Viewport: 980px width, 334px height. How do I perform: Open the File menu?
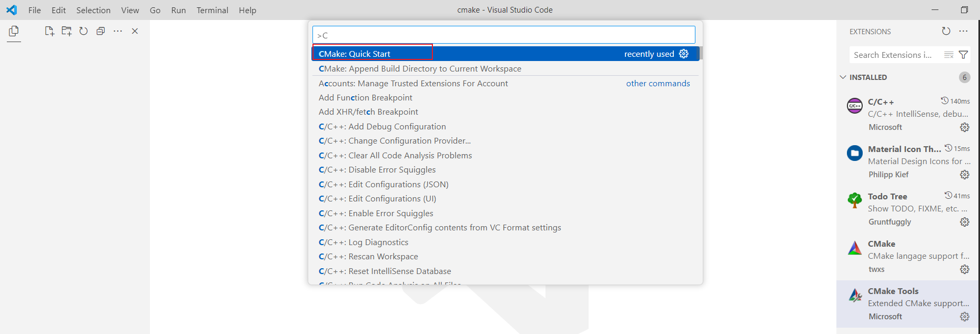pyautogui.click(x=35, y=10)
